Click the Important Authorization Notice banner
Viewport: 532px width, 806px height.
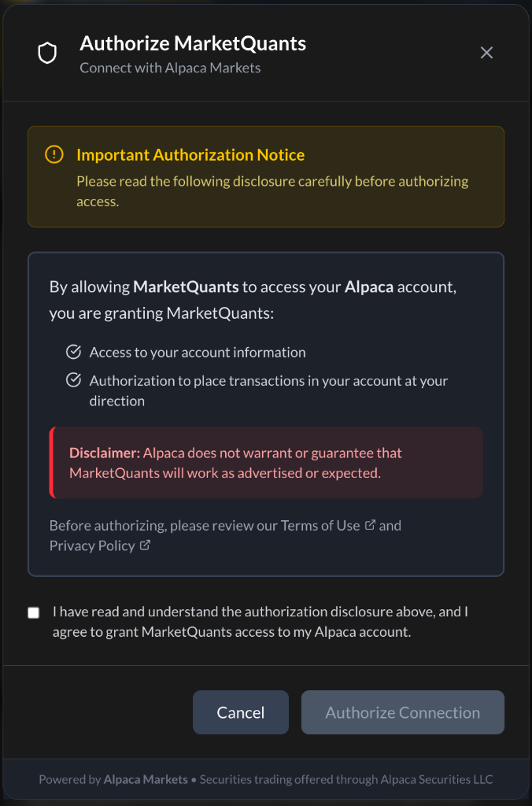coord(266,176)
